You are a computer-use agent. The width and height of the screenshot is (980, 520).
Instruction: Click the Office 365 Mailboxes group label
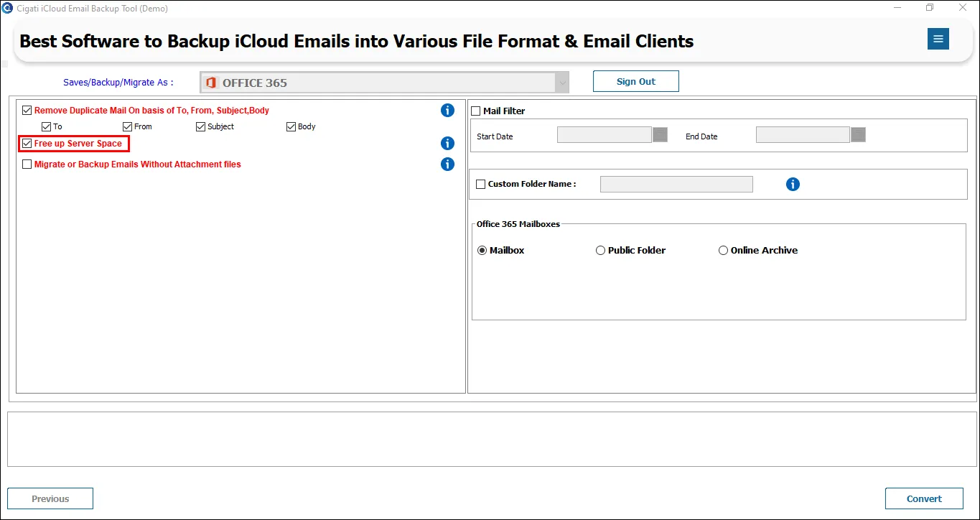(x=518, y=224)
